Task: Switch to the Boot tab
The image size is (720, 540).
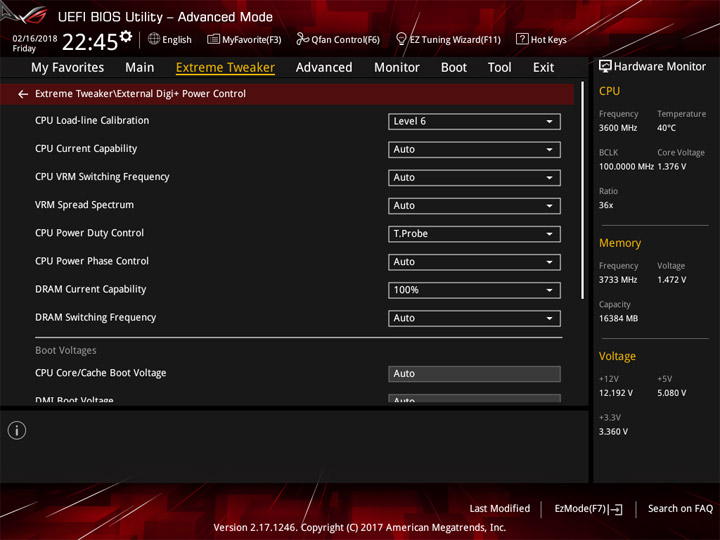Action: pos(454,68)
